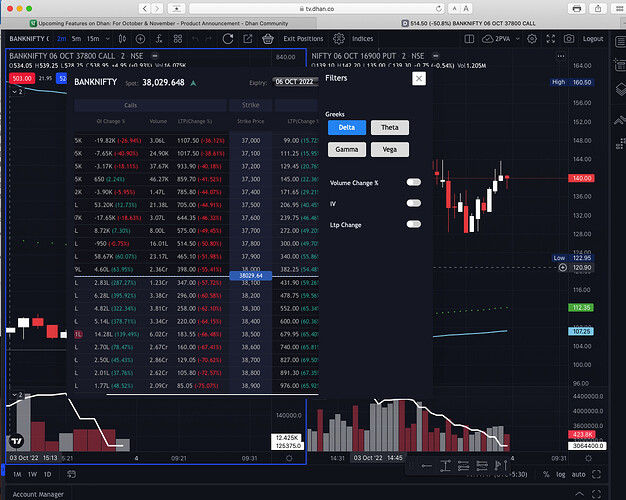Select the 15m timeframe
The image size is (626, 500).
pos(93,39)
